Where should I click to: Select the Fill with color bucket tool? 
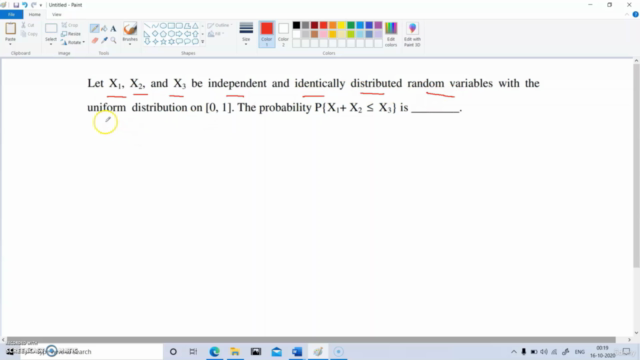[104, 28]
